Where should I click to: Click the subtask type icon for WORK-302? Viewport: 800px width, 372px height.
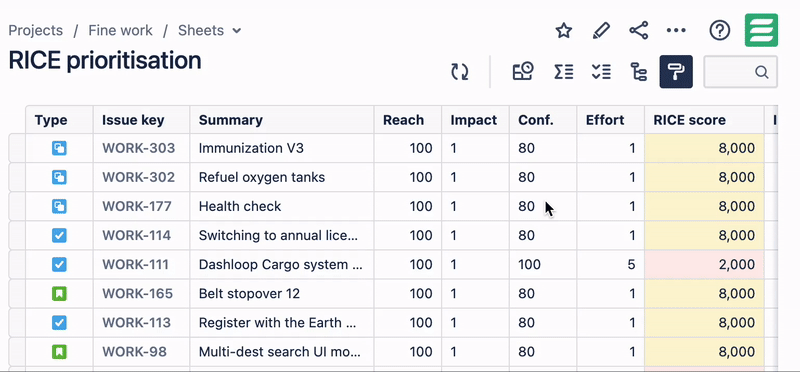click(59, 178)
